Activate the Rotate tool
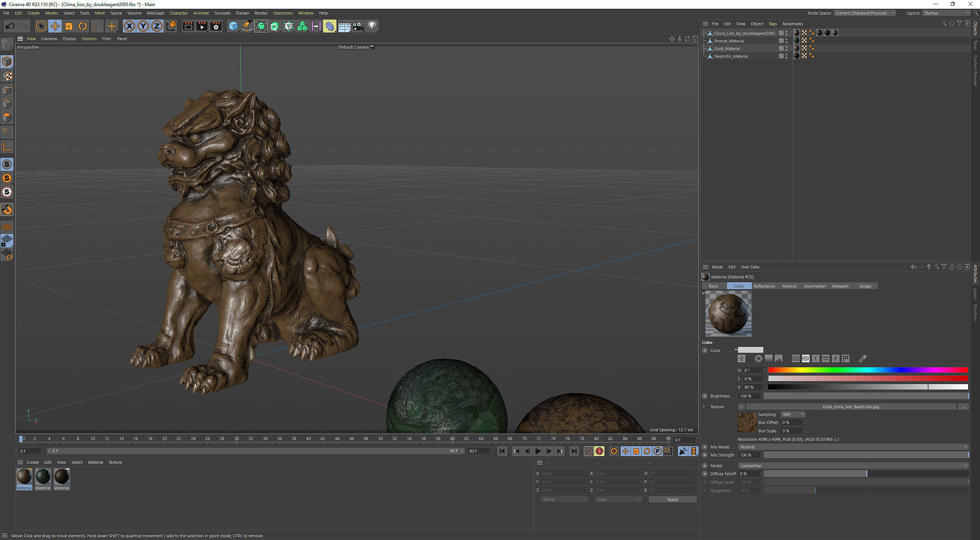Image resolution: width=980 pixels, height=540 pixels. click(83, 26)
